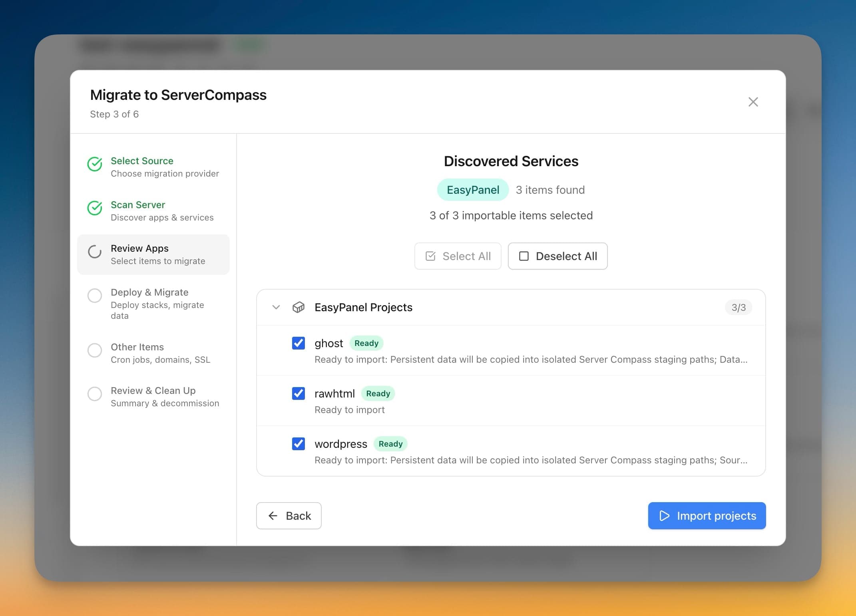Click the green checkmark icon beside Select Source
The width and height of the screenshot is (856, 616).
[95, 164]
